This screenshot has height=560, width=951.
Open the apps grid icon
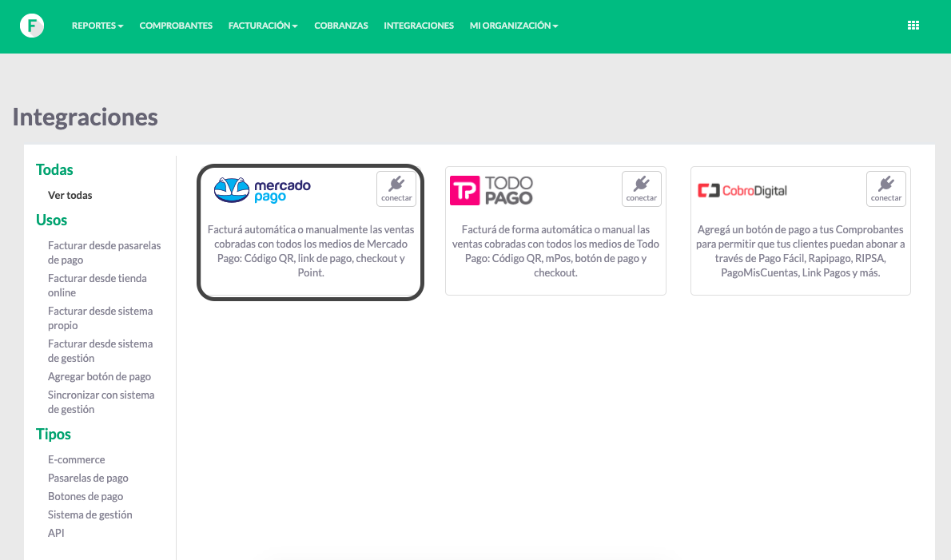click(913, 26)
